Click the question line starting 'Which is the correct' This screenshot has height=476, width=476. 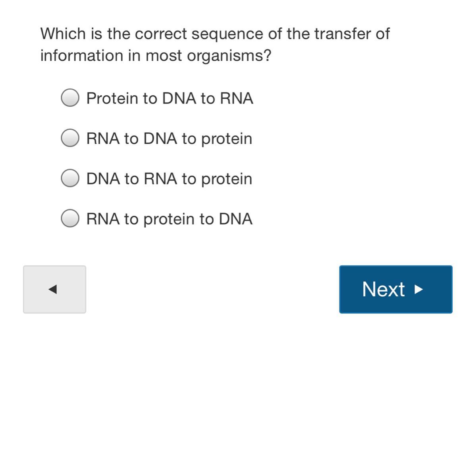point(215,34)
